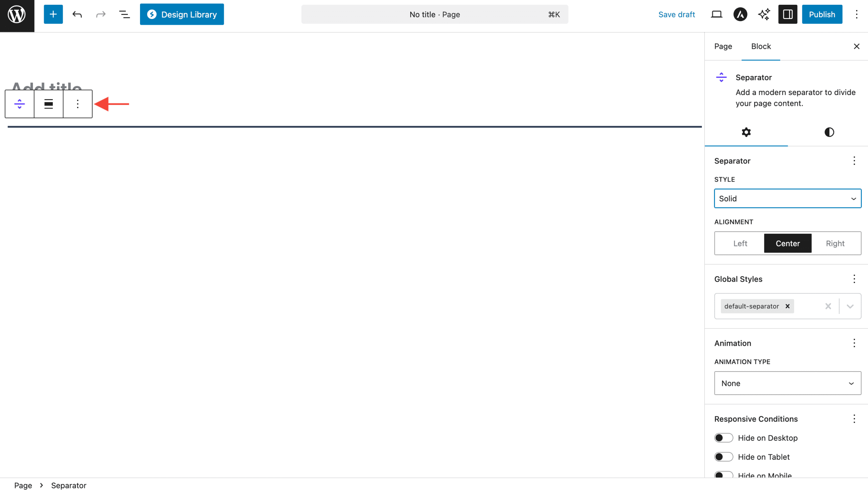
Task: Click the Save draft link
Action: point(676,14)
